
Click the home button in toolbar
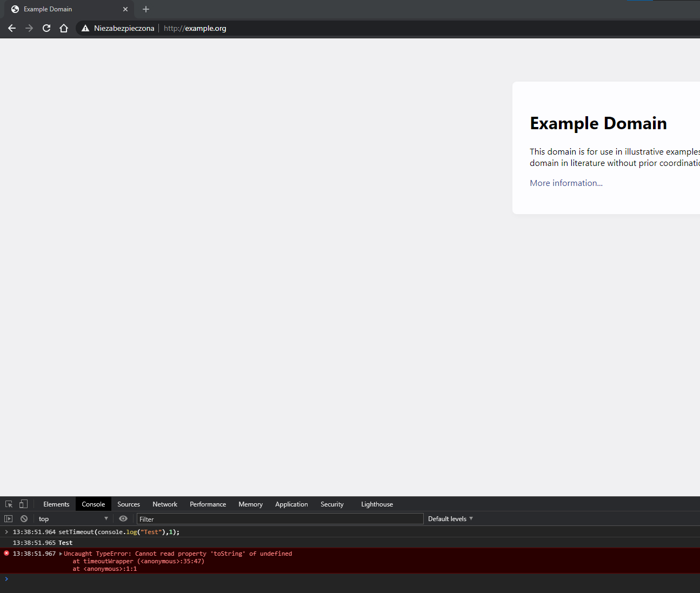pos(63,28)
